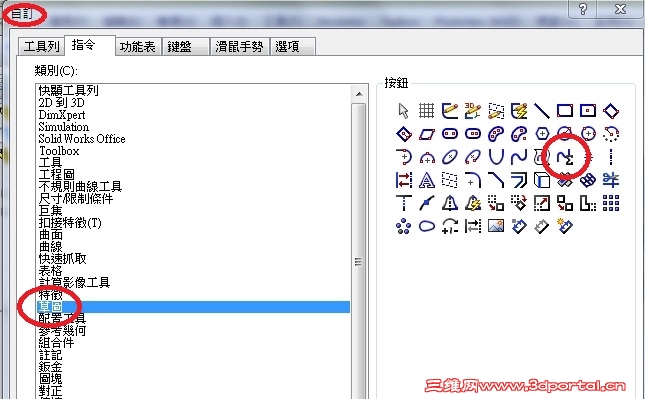Select the 3D Sketch On Plane icon

(496, 111)
